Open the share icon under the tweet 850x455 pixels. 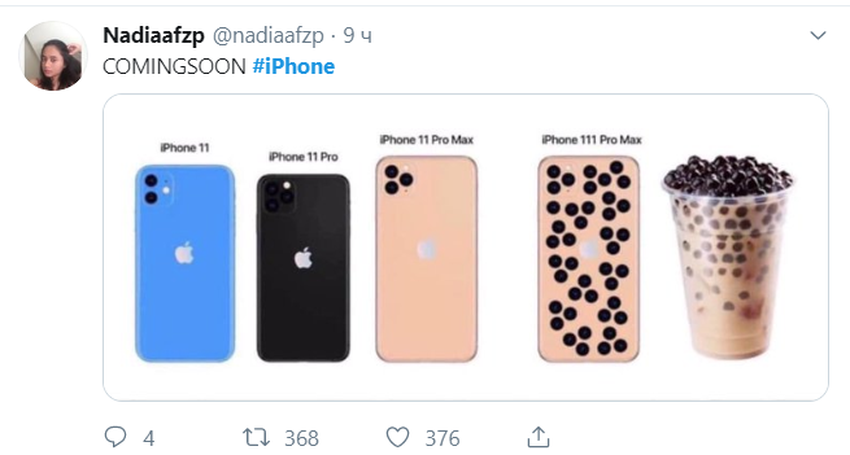click(x=538, y=437)
